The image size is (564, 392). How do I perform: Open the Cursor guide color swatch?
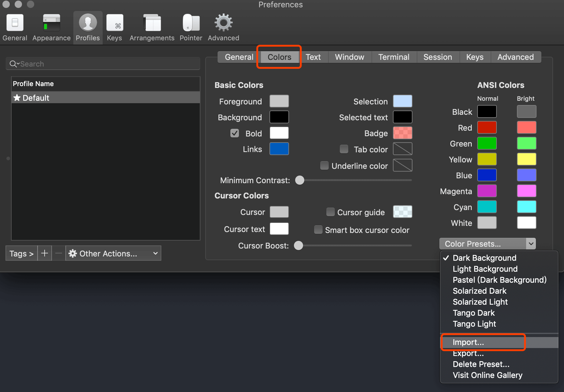pos(403,212)
